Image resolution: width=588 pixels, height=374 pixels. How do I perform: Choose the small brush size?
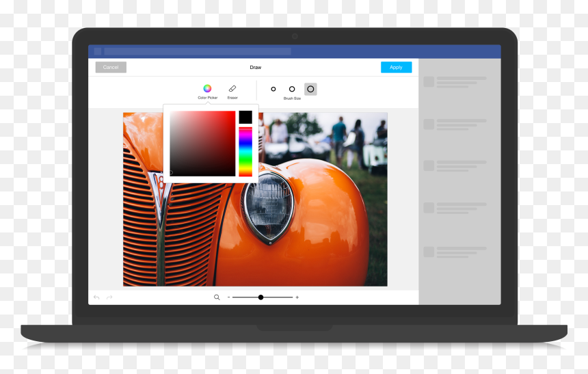coord(273,89)
